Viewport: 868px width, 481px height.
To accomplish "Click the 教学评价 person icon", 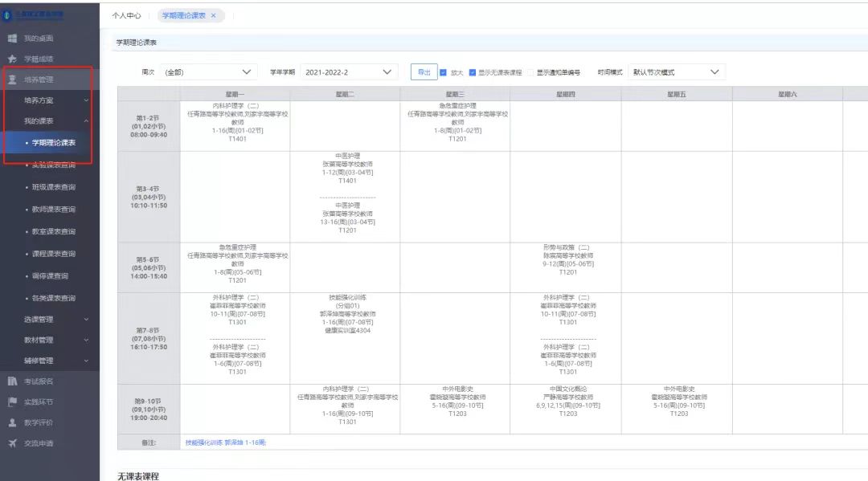I will click(12, 422).
